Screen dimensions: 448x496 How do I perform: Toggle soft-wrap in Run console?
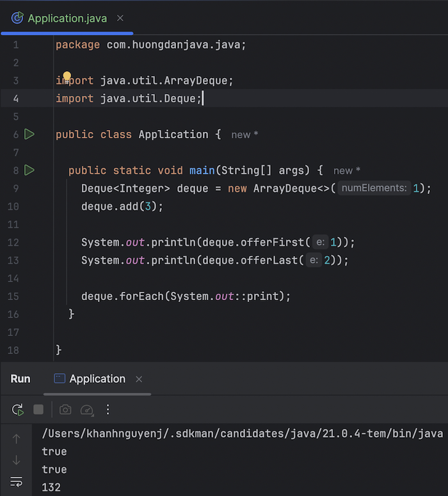pos(17,481)
